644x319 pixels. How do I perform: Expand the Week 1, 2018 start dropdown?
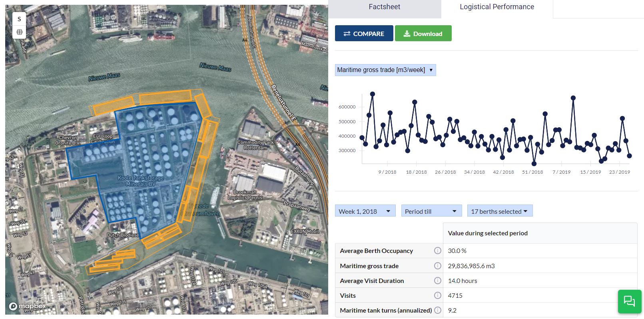(x=365, y=211)
